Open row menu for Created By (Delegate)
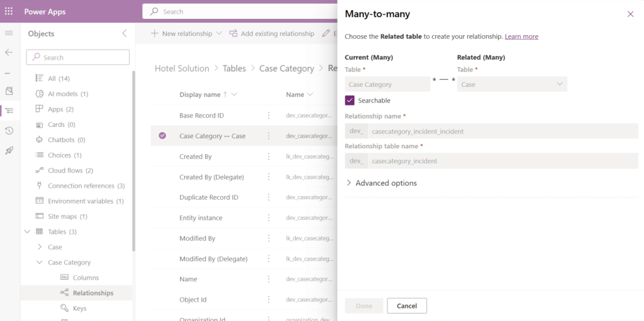The height and width of the screenshot is (321, 644). [x=269, y=177]
